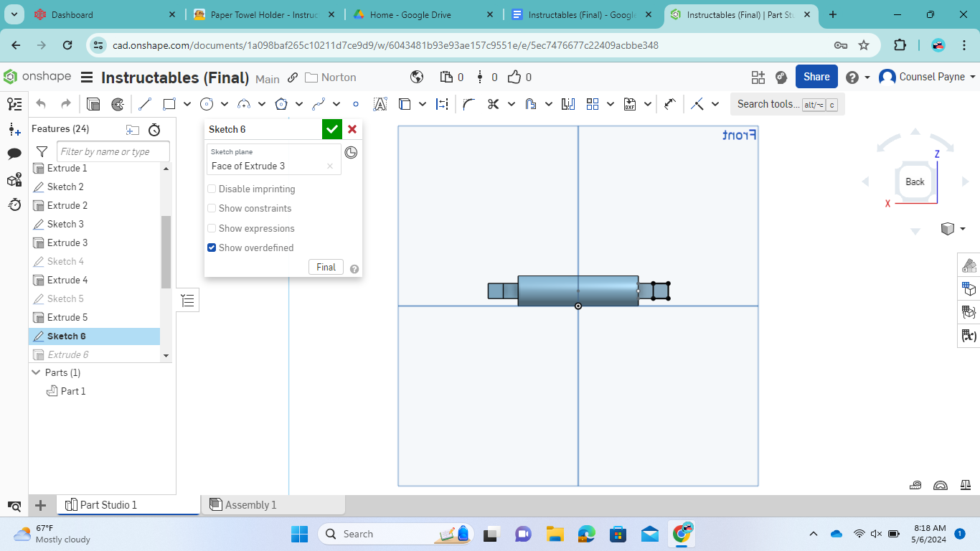
Task: Click the Windows taskbar Search box
Action: (395, 534)
